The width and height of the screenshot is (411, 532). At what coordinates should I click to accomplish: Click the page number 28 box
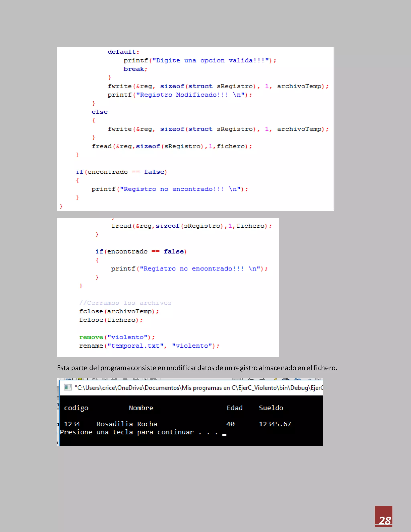click(384, 516)
